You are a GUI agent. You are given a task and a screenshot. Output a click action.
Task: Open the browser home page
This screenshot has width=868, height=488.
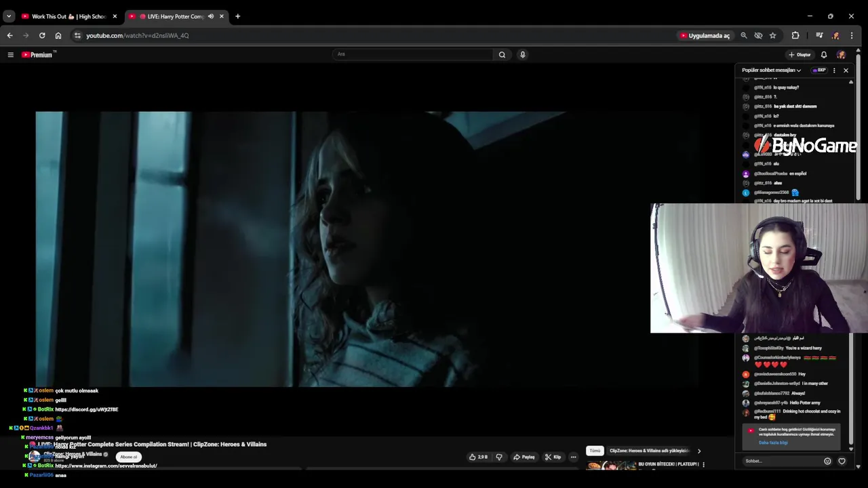[x=58, y=35]
